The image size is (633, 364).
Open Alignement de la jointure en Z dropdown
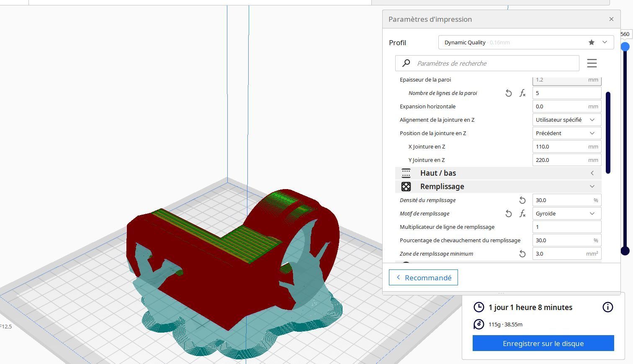pos(566,120)
